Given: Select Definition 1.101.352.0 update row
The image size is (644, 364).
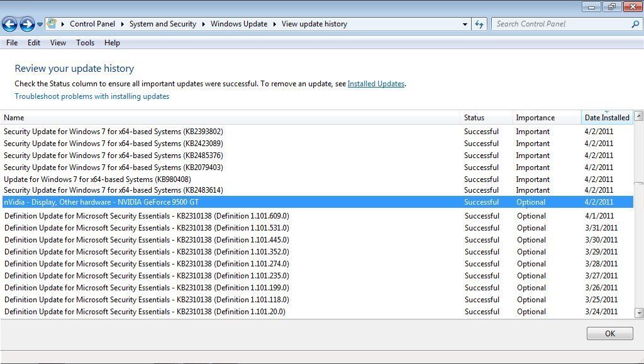Looking at the screenshot, I should (x=316, y=252).
